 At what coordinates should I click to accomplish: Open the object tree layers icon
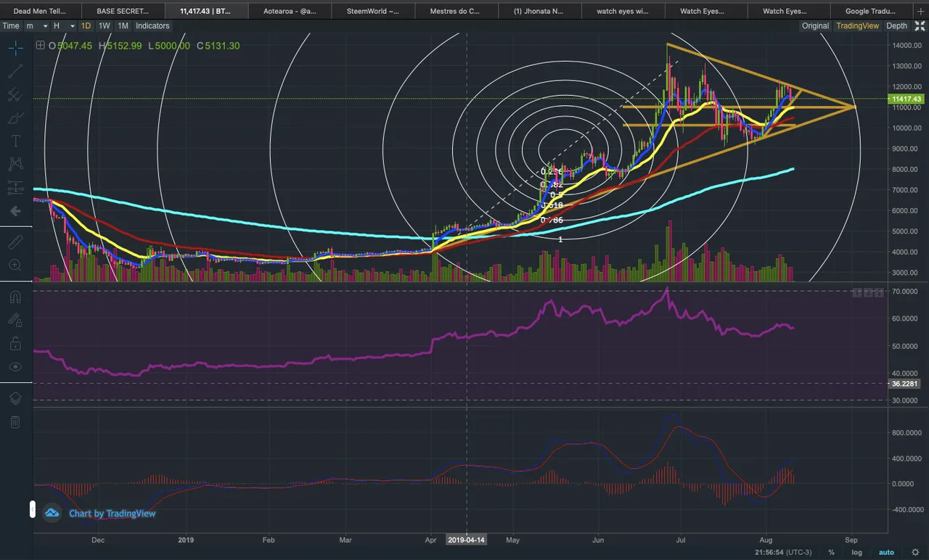[x=15, y=398]
